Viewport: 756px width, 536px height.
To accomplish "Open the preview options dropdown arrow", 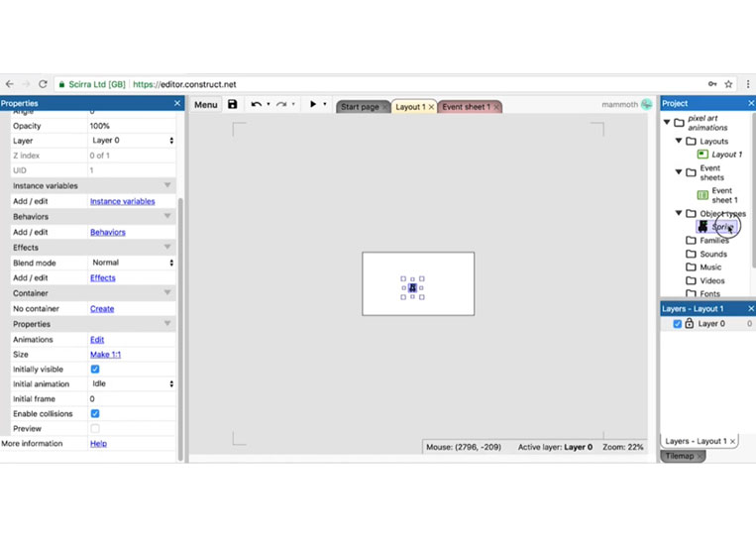I will pyautogui.click(x=325, y=104).
